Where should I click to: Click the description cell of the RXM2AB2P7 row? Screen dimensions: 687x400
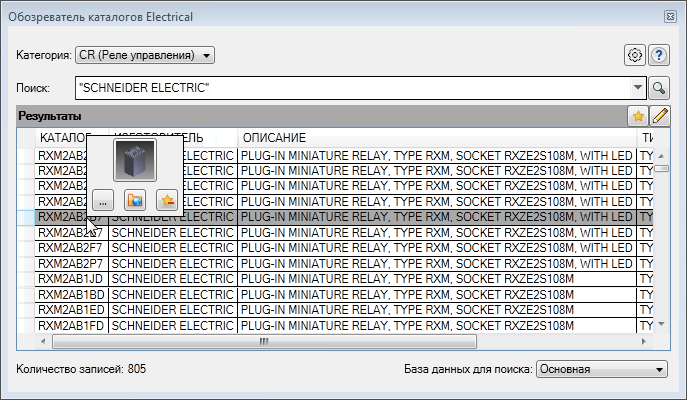pyautogui.click(x=437, y=264)
